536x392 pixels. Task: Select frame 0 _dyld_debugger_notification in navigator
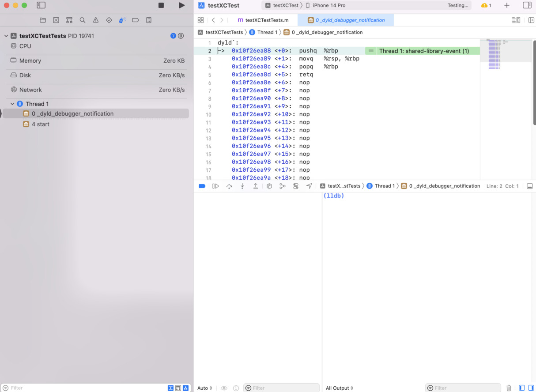pos(96,113)
